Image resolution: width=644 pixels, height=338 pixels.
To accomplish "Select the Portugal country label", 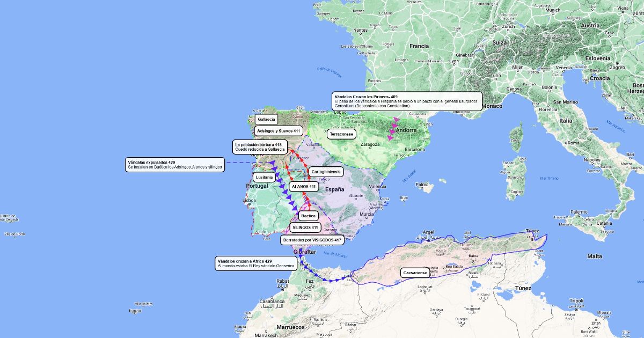I will (257, 186).
